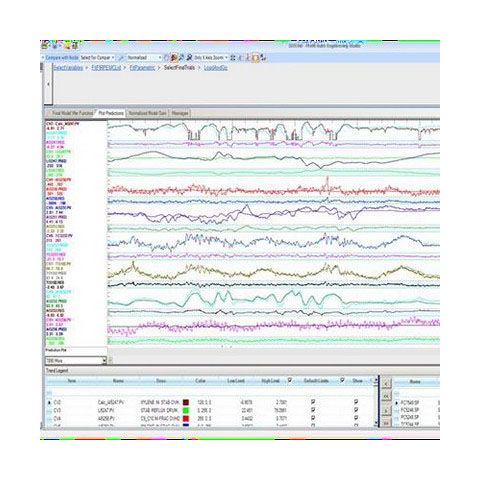Click the green color swatch for LI5247.PV
The width and height of the screenshot is (480, 480).
tap(186, 410)
